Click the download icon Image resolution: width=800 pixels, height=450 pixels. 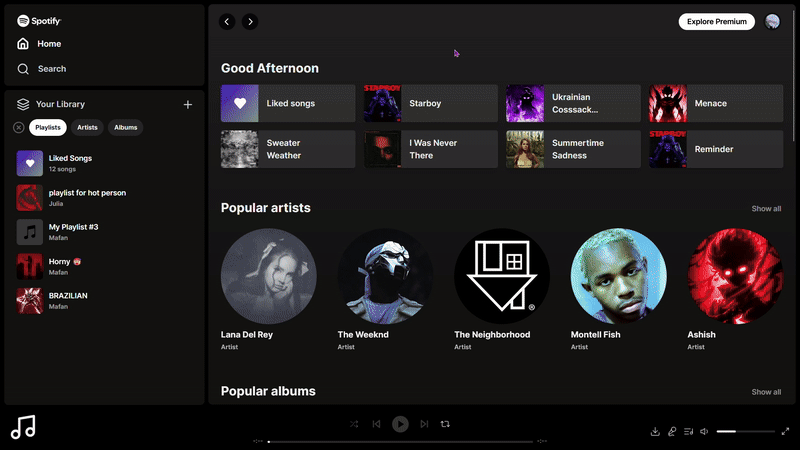(655, 432)
